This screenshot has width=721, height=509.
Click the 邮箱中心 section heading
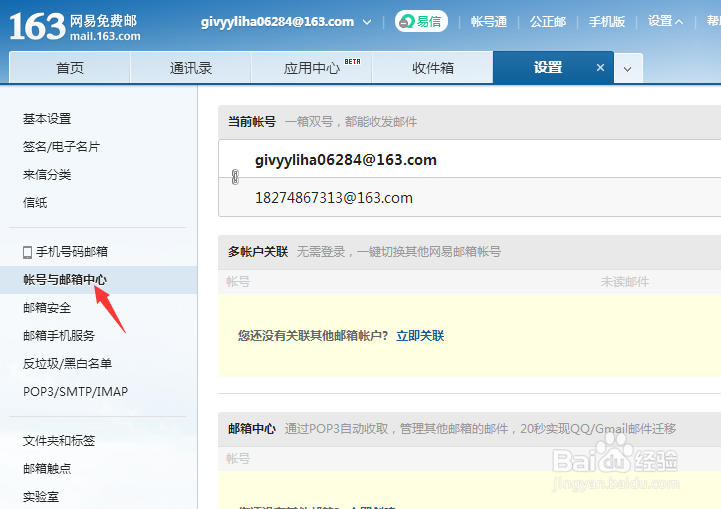pyautogui.click(x=252, y=429)
